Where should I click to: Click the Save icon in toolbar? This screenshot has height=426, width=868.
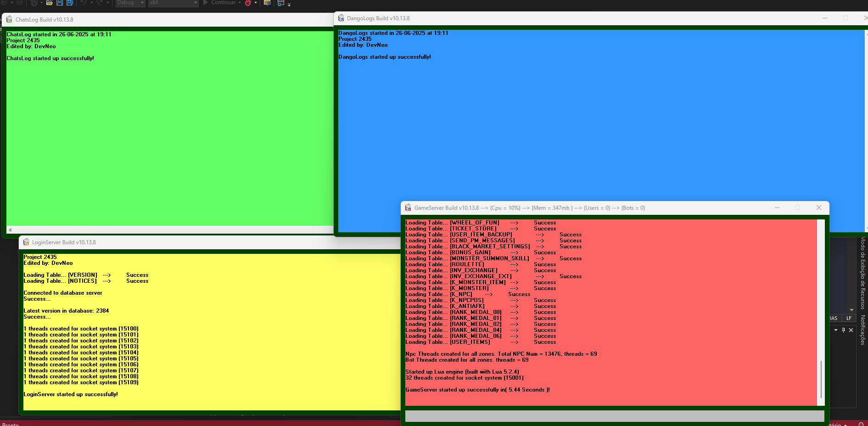pos(60,3)
